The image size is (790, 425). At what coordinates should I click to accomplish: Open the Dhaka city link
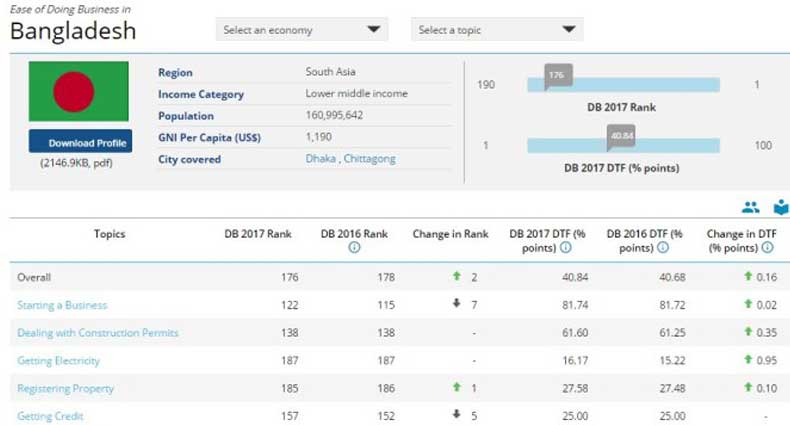321,159
